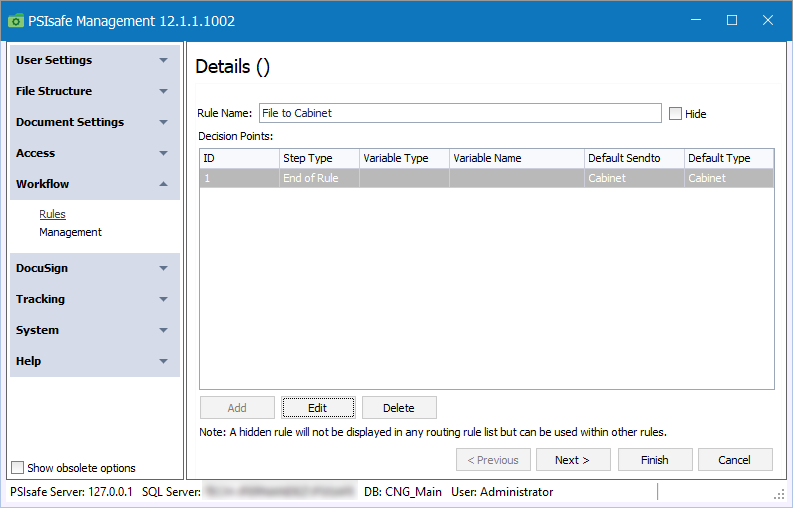This screenshot has height=508, width=793.
Task: Click the Finish button
Action: (655, 460)
